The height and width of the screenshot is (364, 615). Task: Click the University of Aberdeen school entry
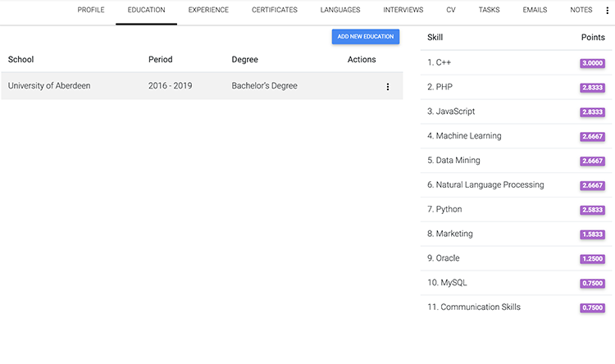[49, 86]
